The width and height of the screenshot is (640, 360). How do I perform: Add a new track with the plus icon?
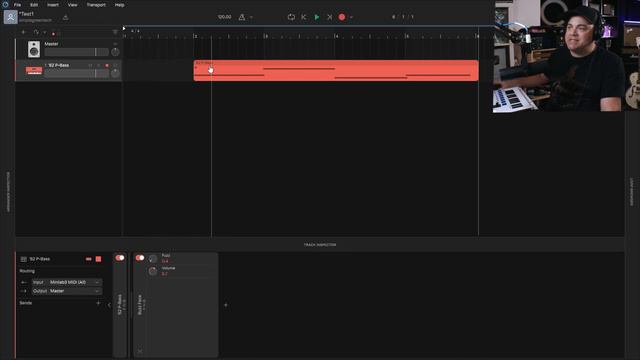coord(24,32)
